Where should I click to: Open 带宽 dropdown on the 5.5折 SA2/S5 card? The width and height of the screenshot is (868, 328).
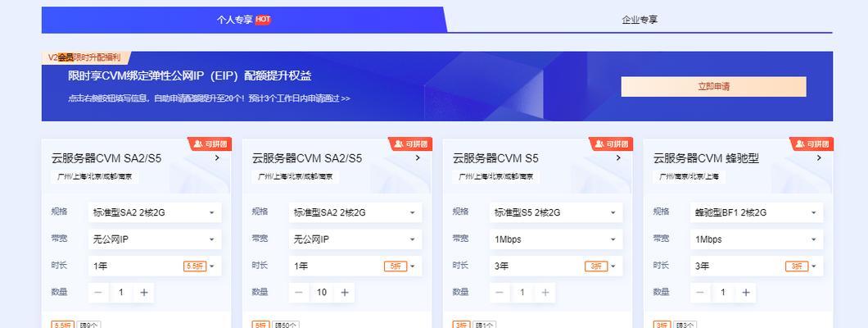(x=155, y=239)
